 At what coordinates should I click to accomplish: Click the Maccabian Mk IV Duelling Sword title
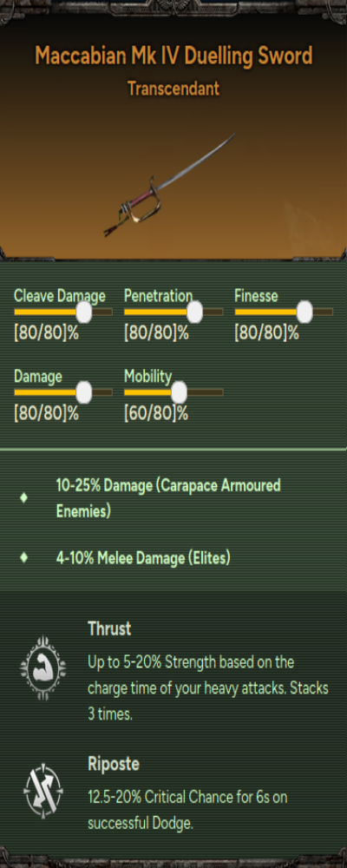(173, 56)
